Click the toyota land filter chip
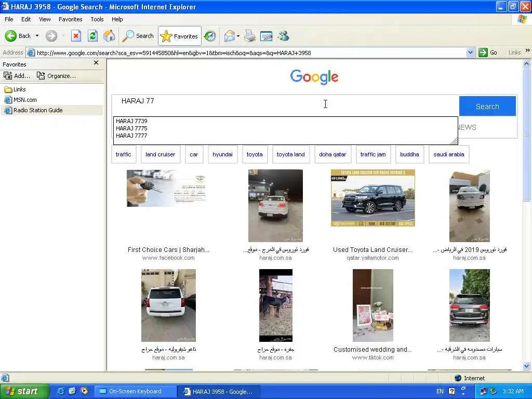532x399 pixels. pos(291,154)
